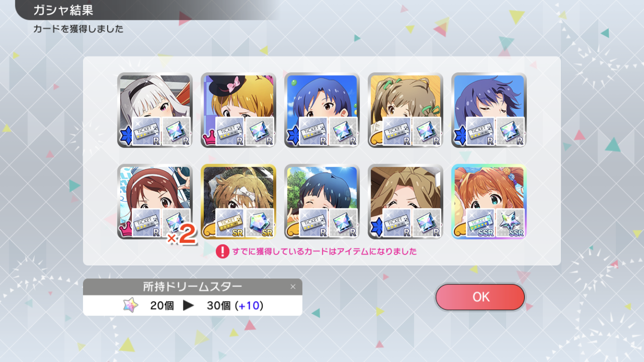This screenshot has width=644, height=362.
Task: Tap the crystal icon marked ×2
Action: coord(177,223)
